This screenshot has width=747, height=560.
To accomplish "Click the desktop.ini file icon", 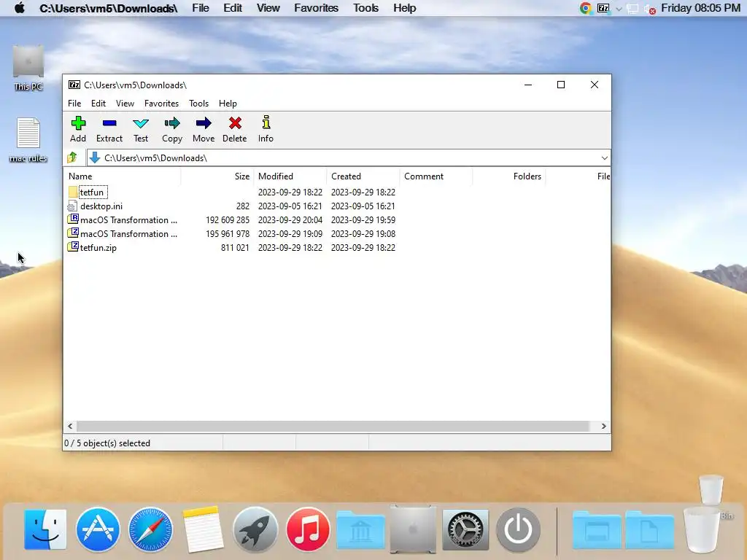I will [72, 206].
